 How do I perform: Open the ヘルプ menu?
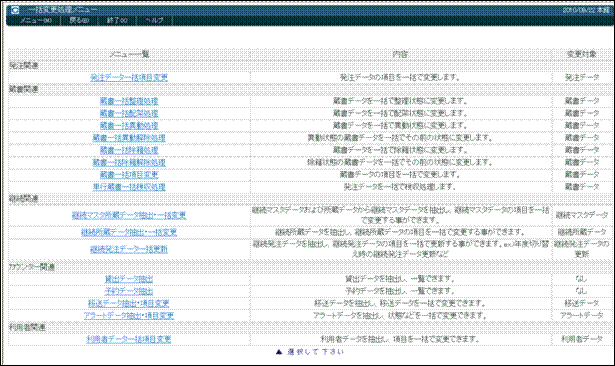pyautogui.click(x=154, y=20)
